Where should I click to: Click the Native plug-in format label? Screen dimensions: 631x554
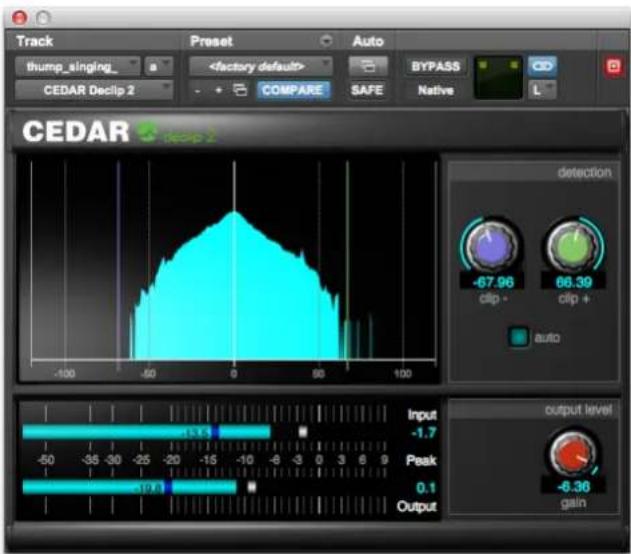tap(436, 90)
